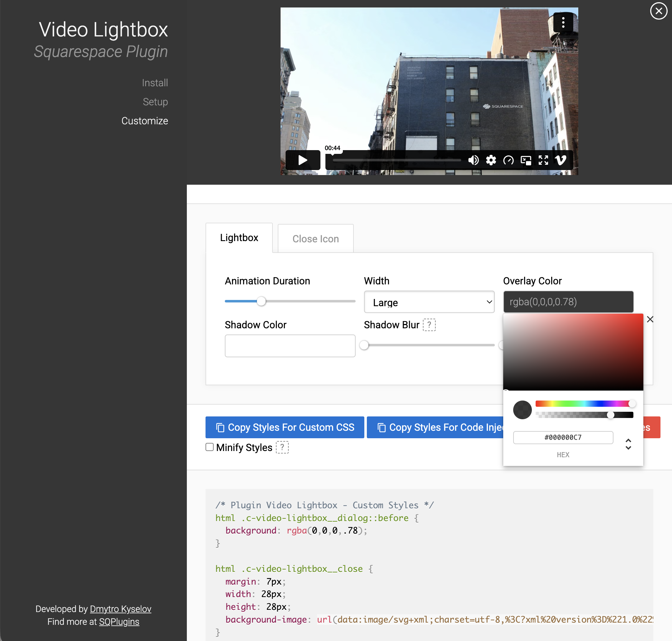Click the Custom Styles code comment line
The width and height of the screenshot is (672, 641).
[324, 505]
